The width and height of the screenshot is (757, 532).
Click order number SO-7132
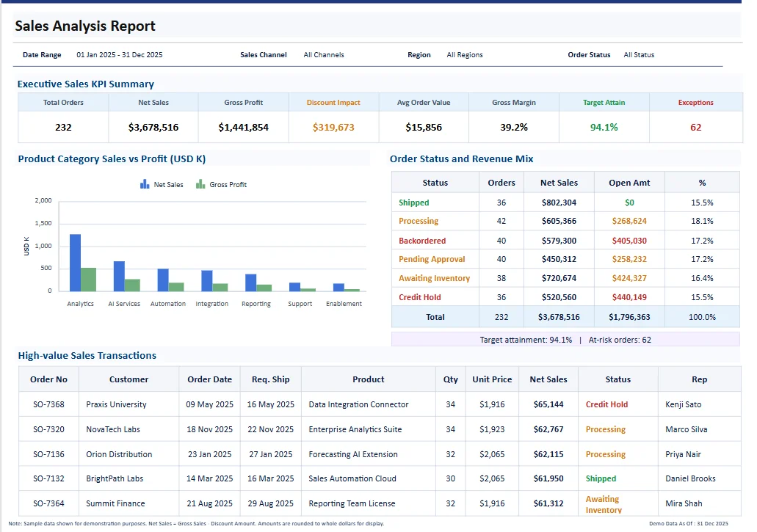[x=48, y=478]
